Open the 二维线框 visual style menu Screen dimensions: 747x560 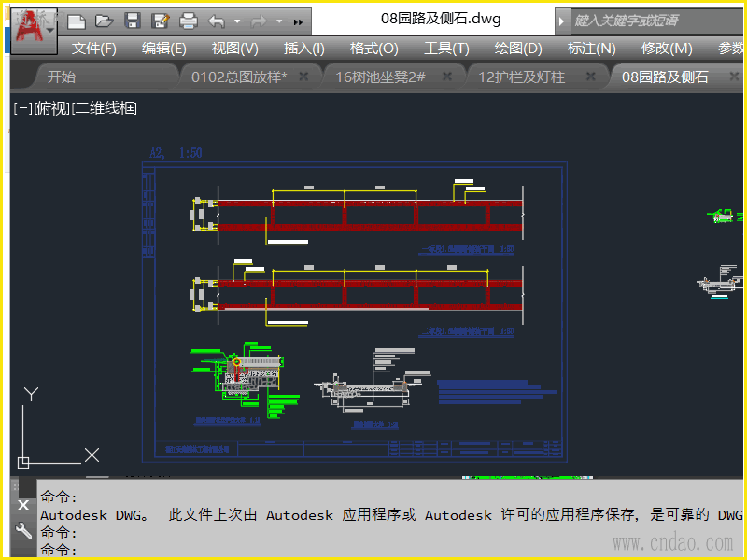pyautogui.click(x=105, y=108)
